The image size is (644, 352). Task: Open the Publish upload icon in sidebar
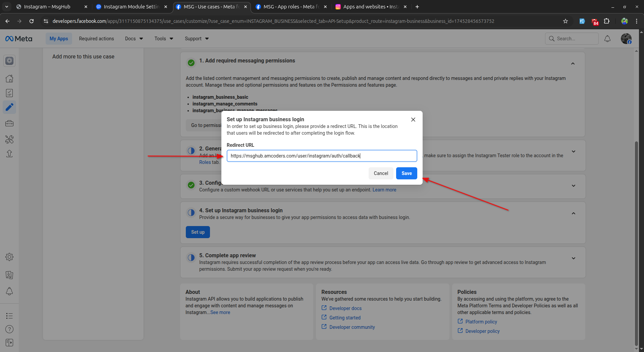[x=9, y=153]
